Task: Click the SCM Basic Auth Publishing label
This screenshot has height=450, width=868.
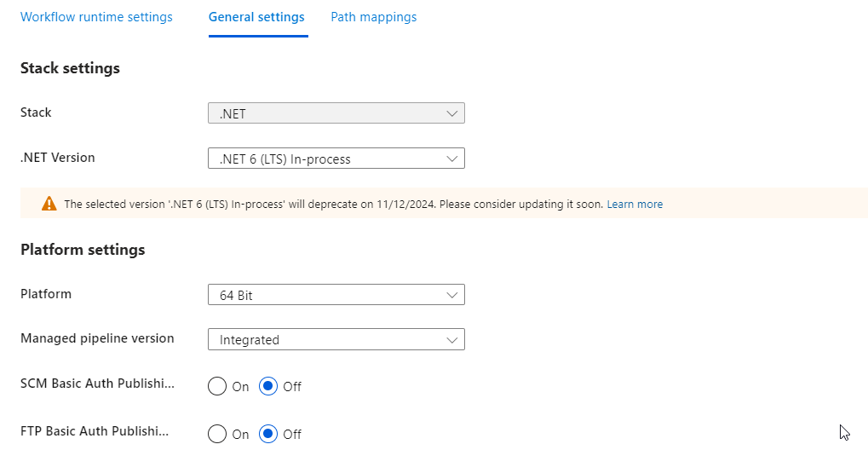Action: [x=97, y=384]
